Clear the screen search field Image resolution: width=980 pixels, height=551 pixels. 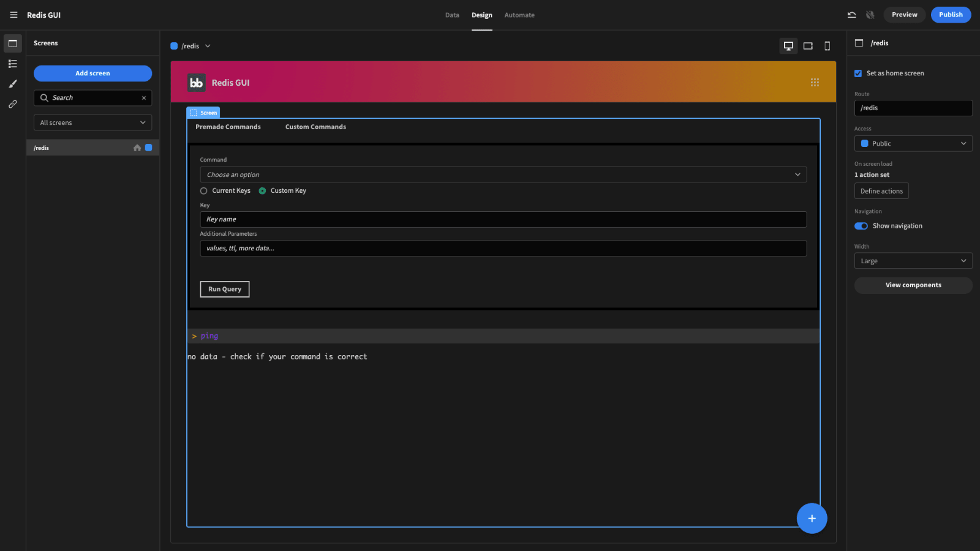click(x=144, y=98)
